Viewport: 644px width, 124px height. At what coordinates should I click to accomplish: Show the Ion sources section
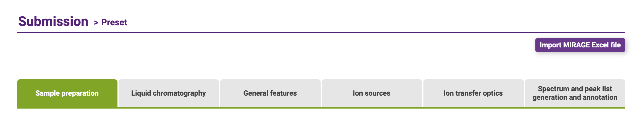[x=371, y=93]
